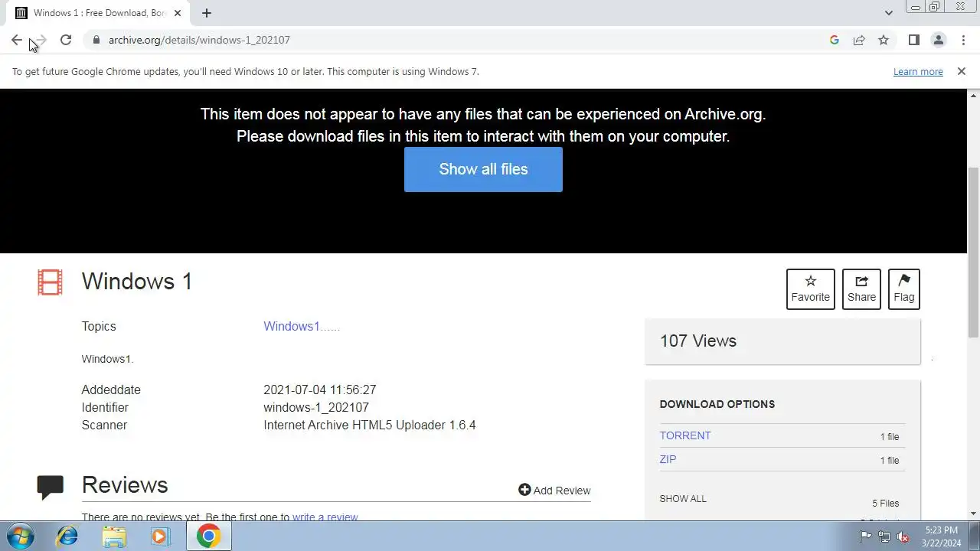
Task: Open the taskbar clock 5:23 PM
Action: tap(941, 536)
